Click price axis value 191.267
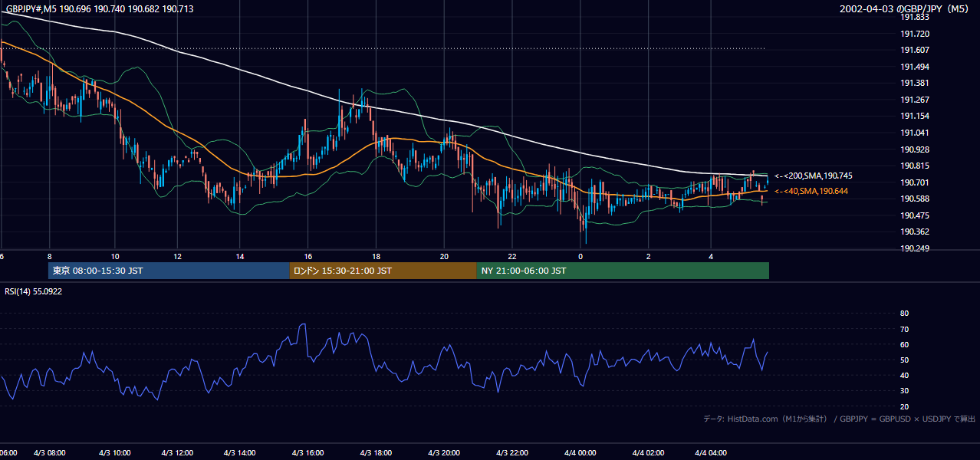Image resolution: width=980 pixels, height=460 pixels. 915,100
